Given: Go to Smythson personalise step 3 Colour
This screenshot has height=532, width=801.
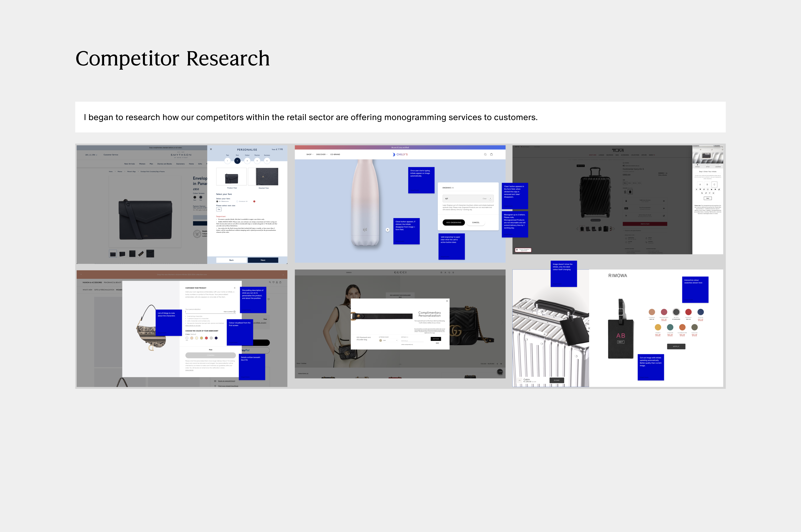Looking at the screenshot, I should pyautogui.click(x=247, y=161).
